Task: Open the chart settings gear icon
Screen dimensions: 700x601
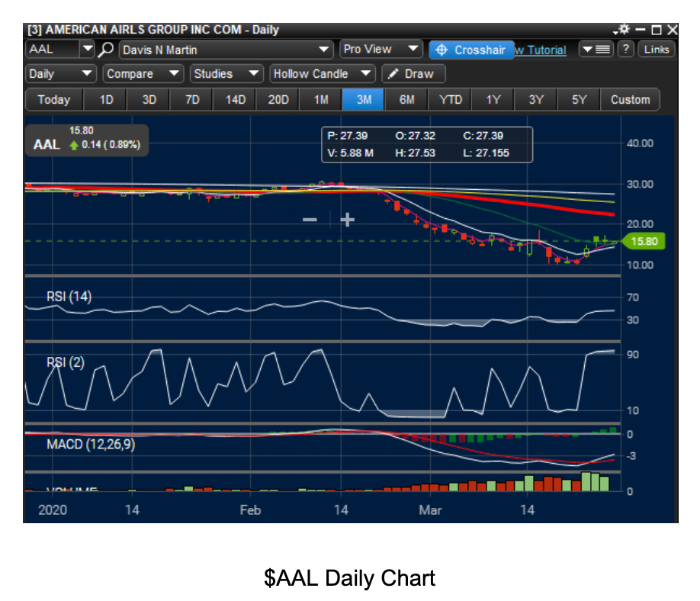Action: click(x=624, y=30)
